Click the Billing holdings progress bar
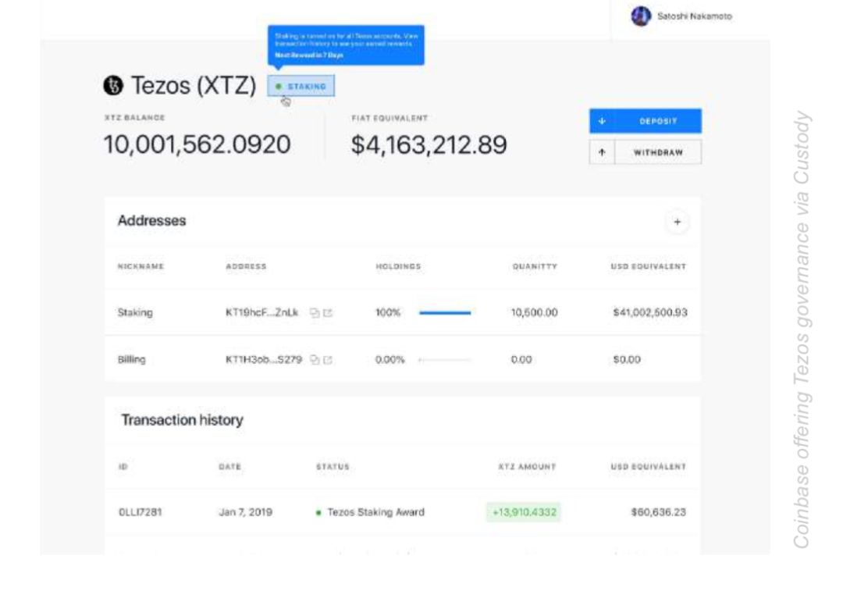 445,360
